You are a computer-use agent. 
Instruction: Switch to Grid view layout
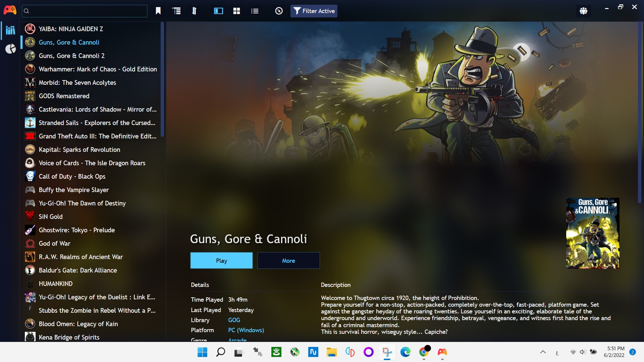(236, 11)
